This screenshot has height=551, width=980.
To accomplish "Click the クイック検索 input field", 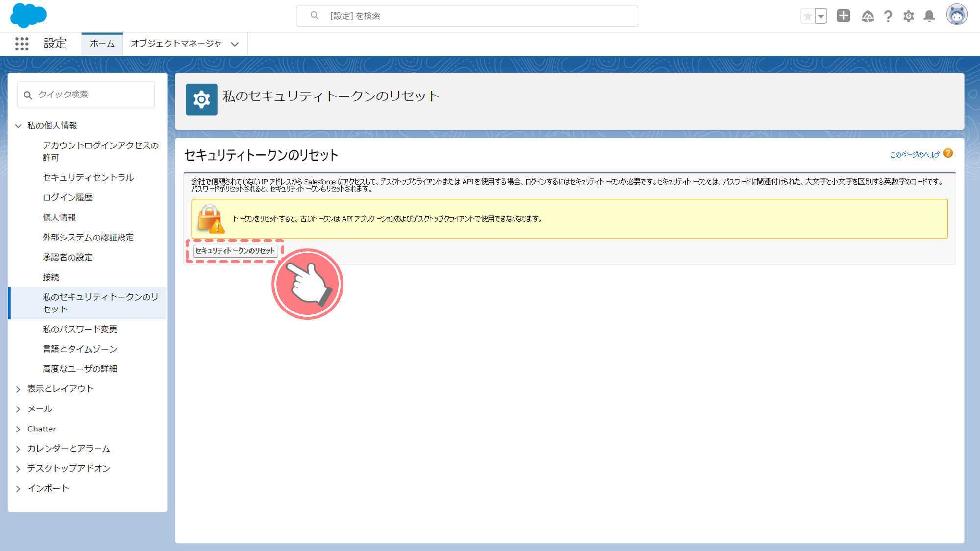I will coord(86,95).
